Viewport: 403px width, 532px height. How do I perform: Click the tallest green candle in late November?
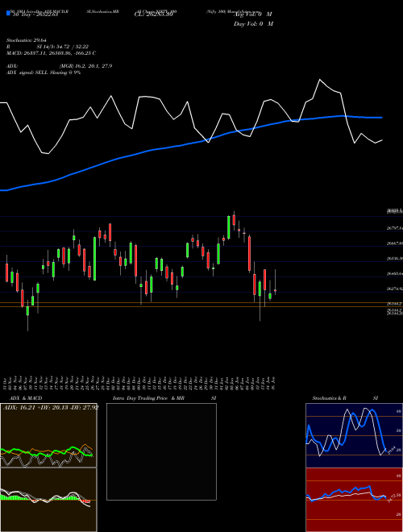pos(94,259)
